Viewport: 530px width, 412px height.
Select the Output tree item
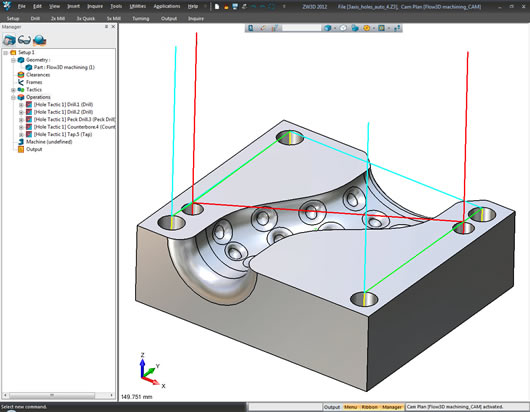(34, 149)
